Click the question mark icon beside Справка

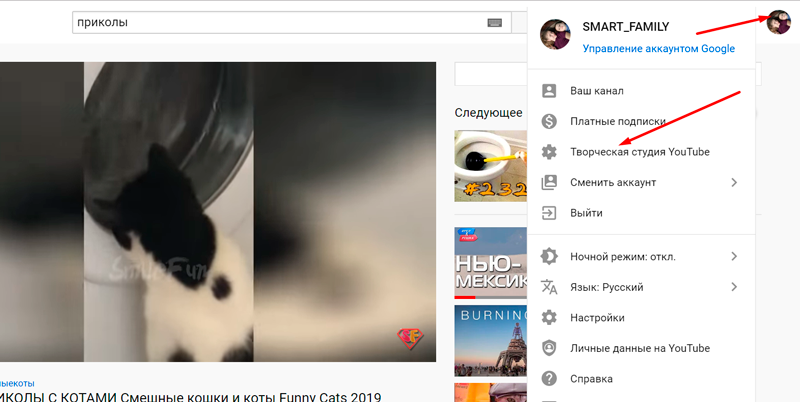click(549, 379)
